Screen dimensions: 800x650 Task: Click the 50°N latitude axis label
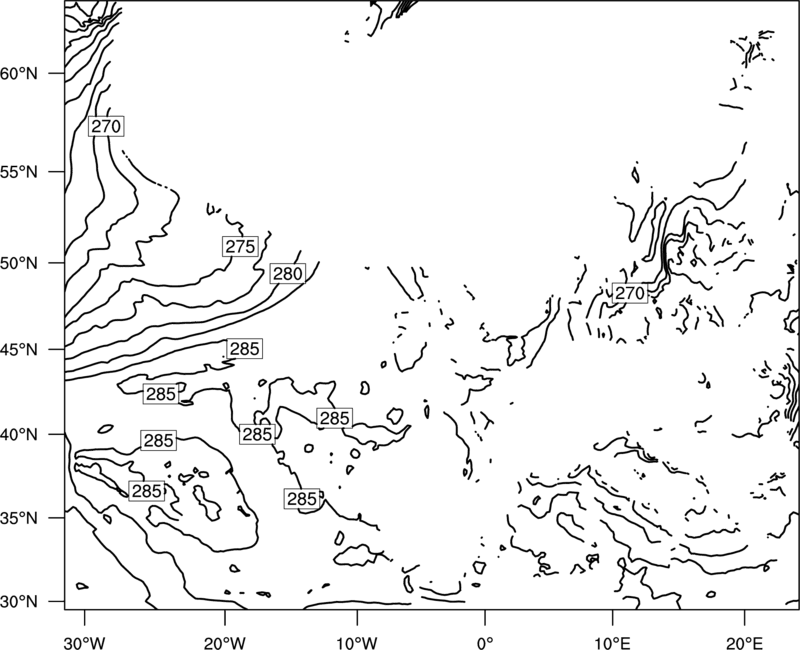[19, 263]
